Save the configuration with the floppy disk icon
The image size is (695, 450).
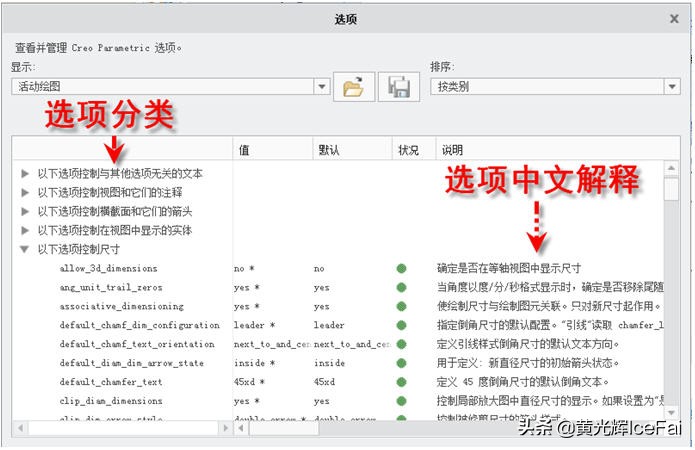click(x=399, y=87)
